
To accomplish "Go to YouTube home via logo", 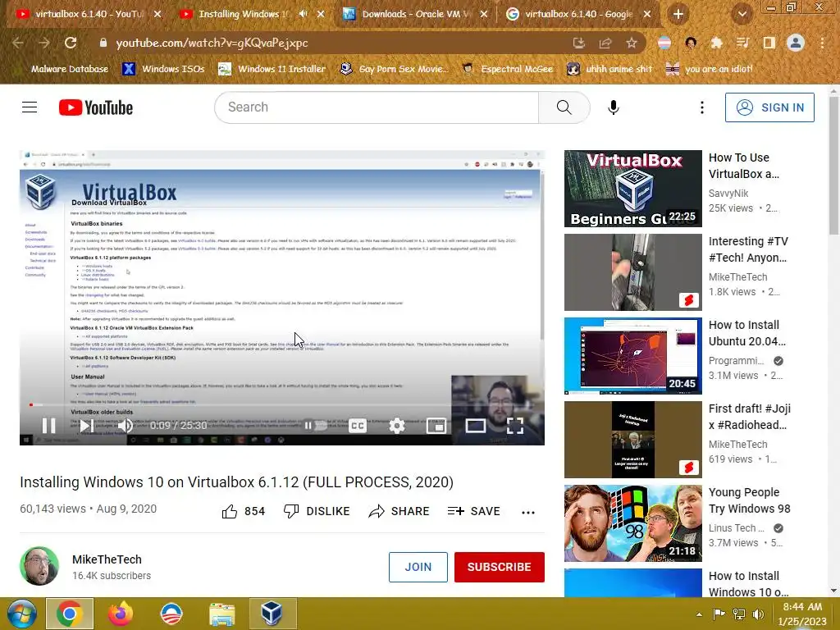I will 96,107.
